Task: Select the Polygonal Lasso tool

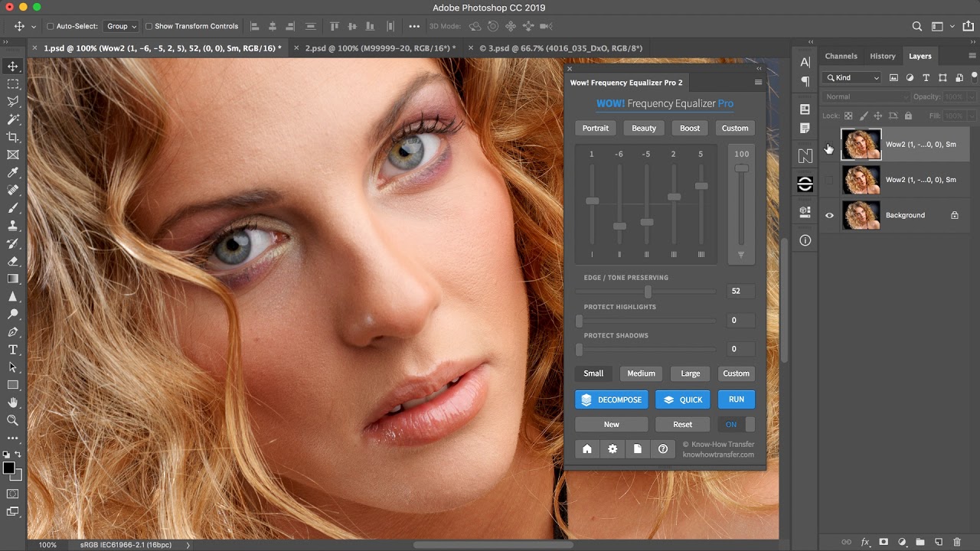Action: pos(13,101)
